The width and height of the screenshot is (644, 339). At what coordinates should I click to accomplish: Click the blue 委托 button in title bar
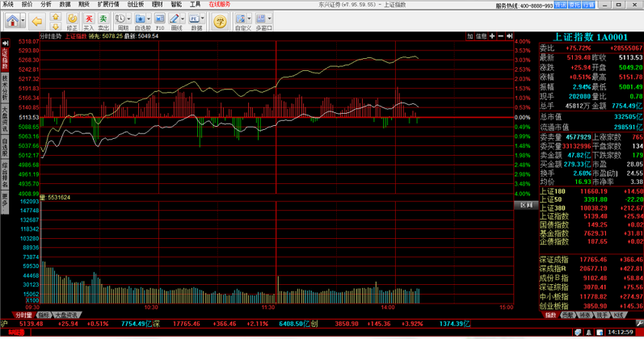[x=575, y=5]
